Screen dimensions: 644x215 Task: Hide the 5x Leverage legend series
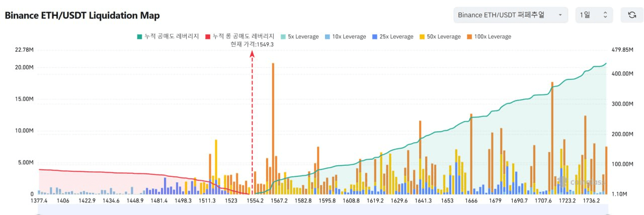pos(299,37)
